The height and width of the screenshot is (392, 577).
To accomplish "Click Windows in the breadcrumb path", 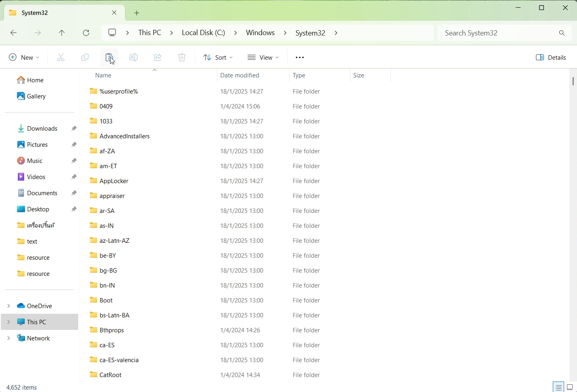I will (260, 33).
